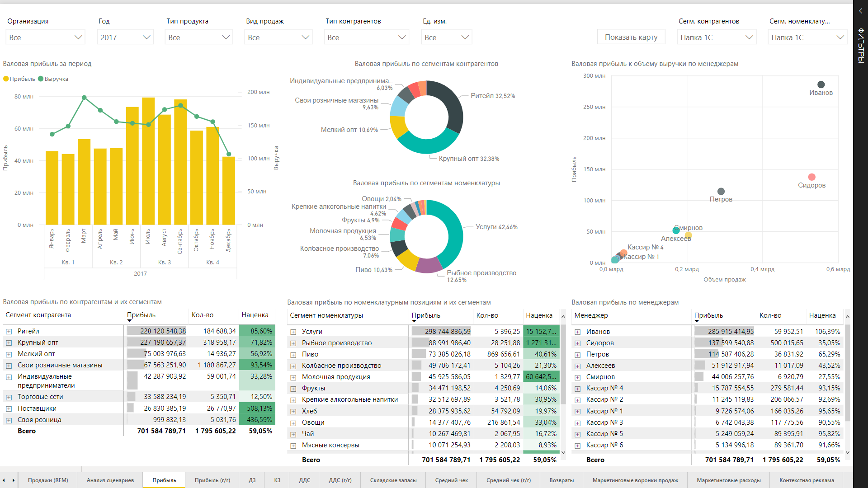Open the Ед. изм. dropdown

point(447,37)
